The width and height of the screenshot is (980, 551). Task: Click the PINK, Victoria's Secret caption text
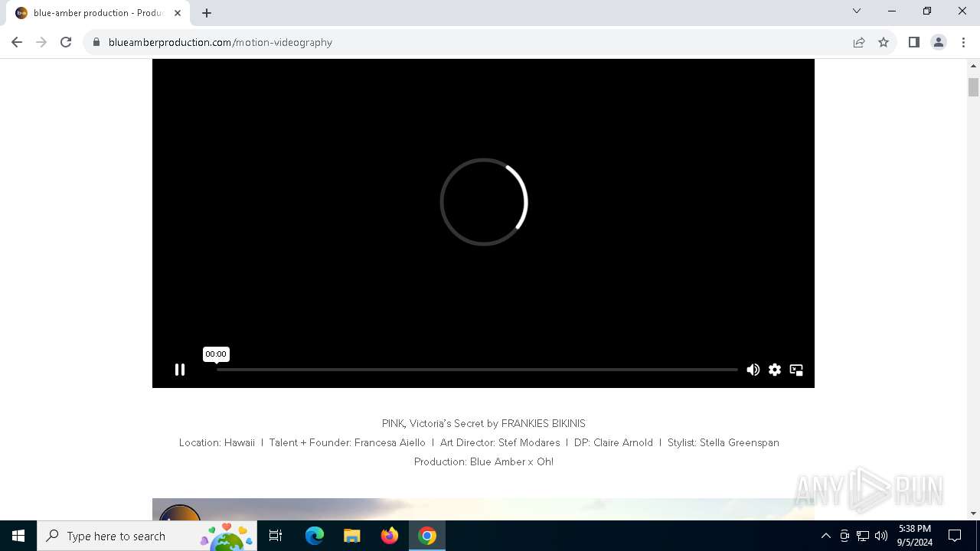(x=483, y=423)
